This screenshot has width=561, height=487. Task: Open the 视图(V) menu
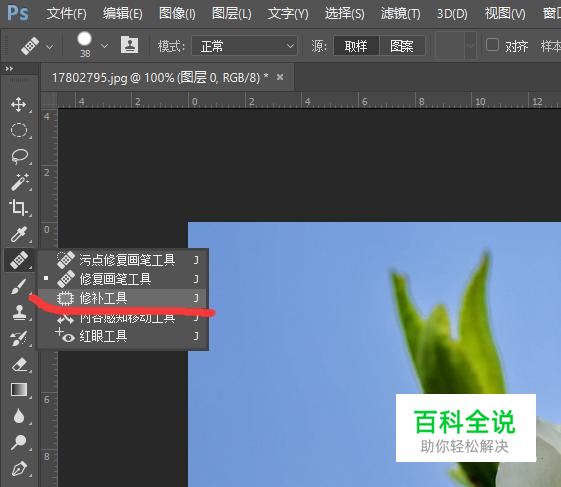(505, 14)
